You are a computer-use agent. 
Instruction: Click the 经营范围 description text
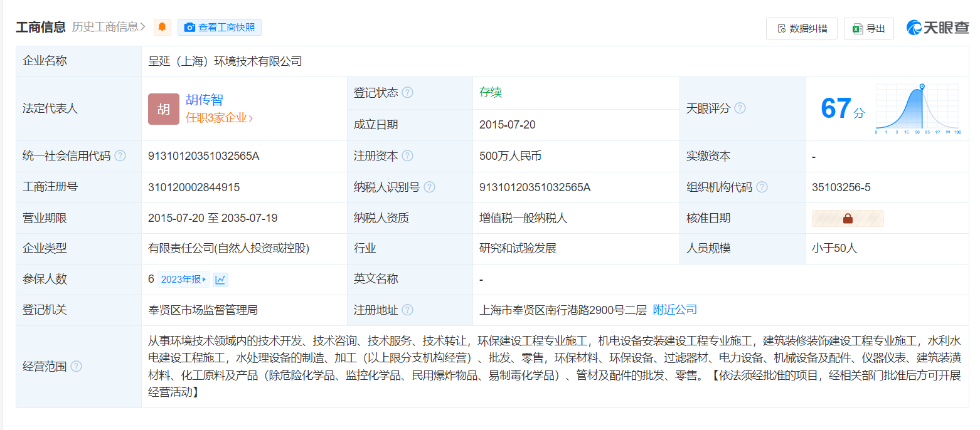555,366
